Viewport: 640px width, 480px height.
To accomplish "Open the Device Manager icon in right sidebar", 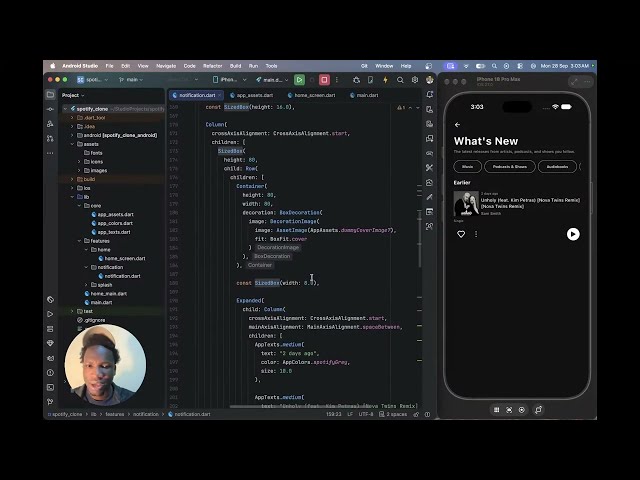I will point(429,109).
